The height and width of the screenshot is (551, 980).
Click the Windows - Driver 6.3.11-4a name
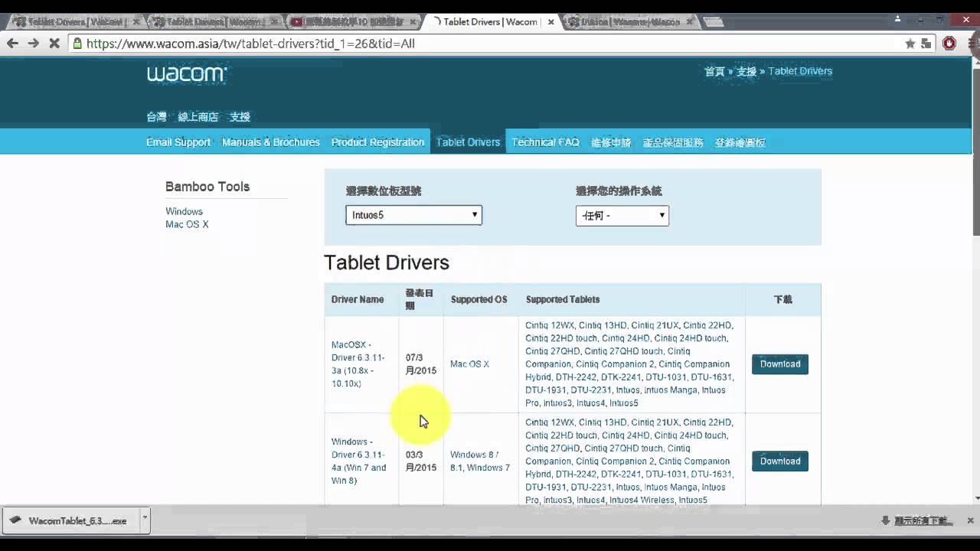click(x=359, y=461)
